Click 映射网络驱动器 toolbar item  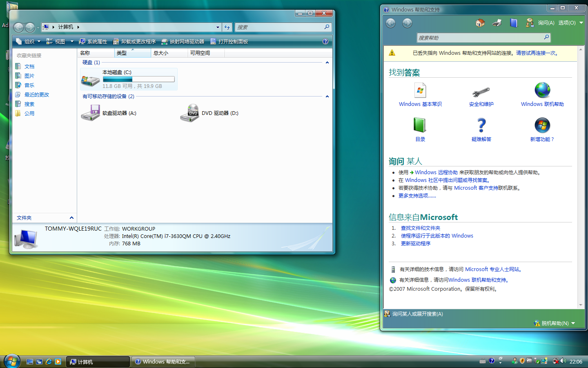pyautogui.click(x=183, y=41)
